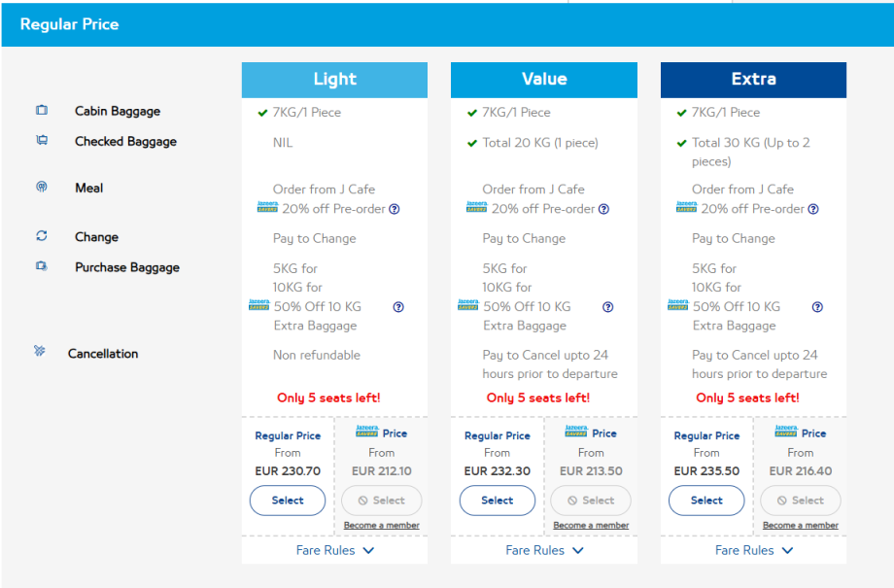The width and height of the screenshot is (894, 588).
Task: Click Become a member under Light fare
Action: tap(382, 526)
